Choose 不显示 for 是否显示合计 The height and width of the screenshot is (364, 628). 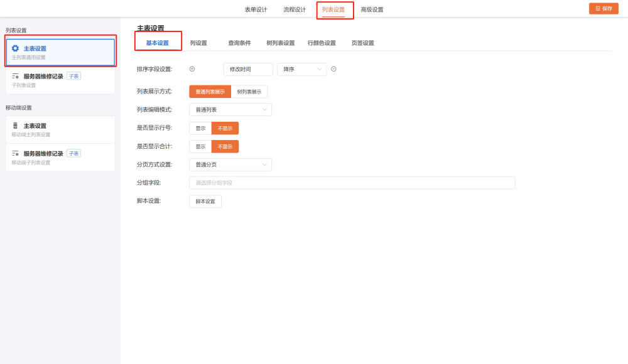coord(225,146)
